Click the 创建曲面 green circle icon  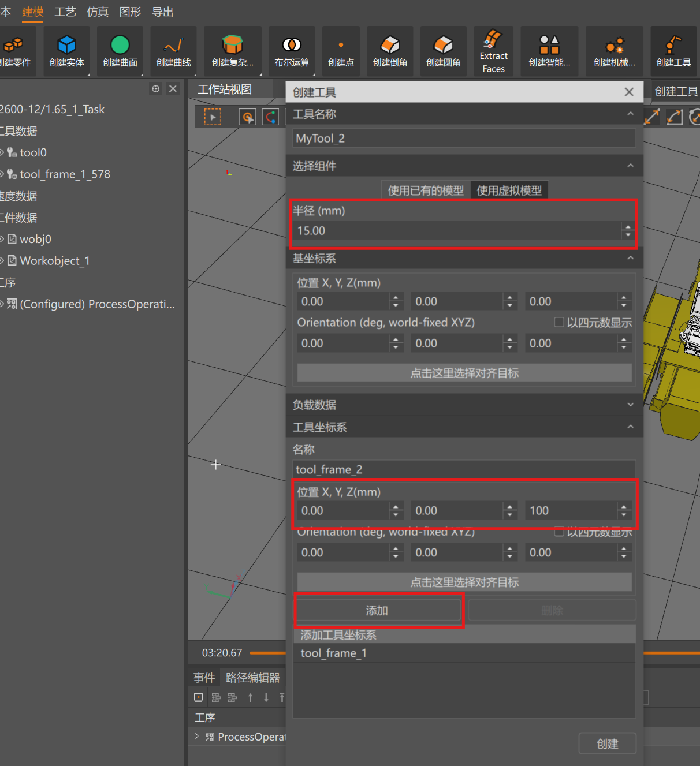click(120, 44)
